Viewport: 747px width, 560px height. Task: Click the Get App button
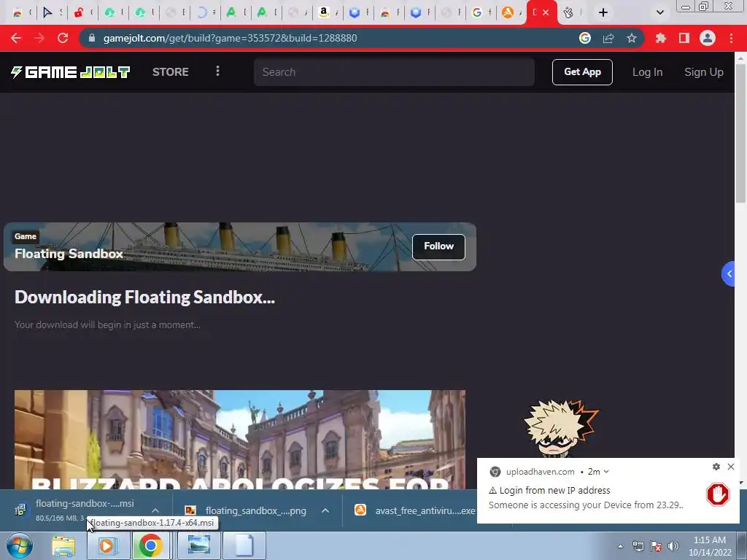pos(582,72)
